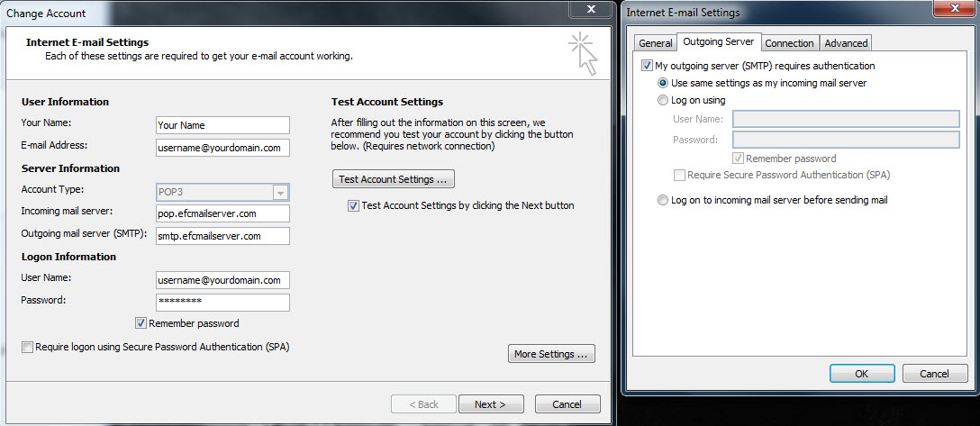
Task: Focus the Your Name field
Action: click(222, 125)
